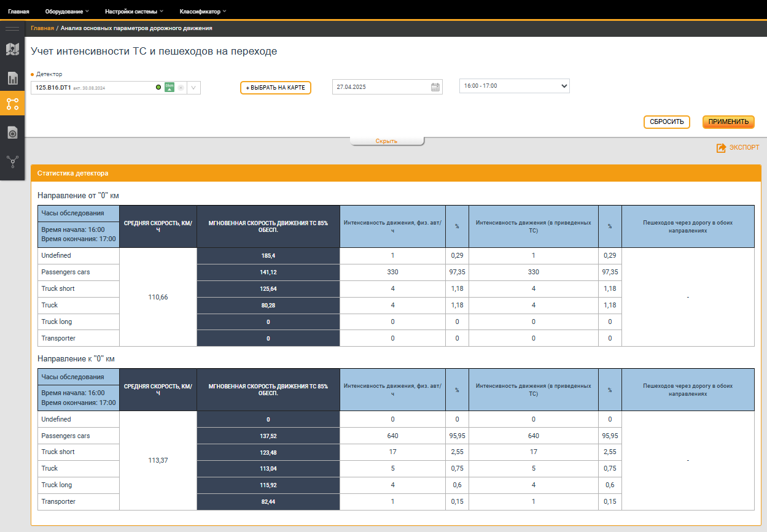The height and width of the screenshot is (532, 767).
Task: Click the 82,44 speed cell
Action: (x=268, y=501)
